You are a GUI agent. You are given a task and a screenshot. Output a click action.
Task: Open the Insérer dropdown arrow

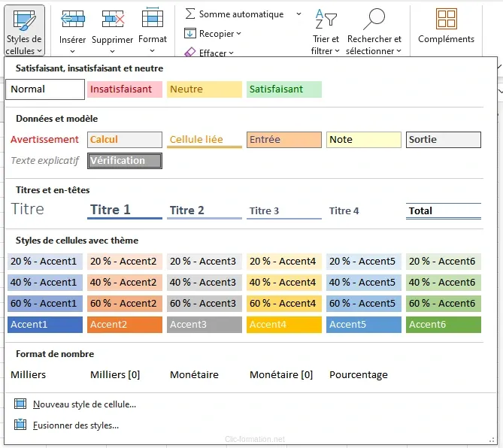point(72,52)
